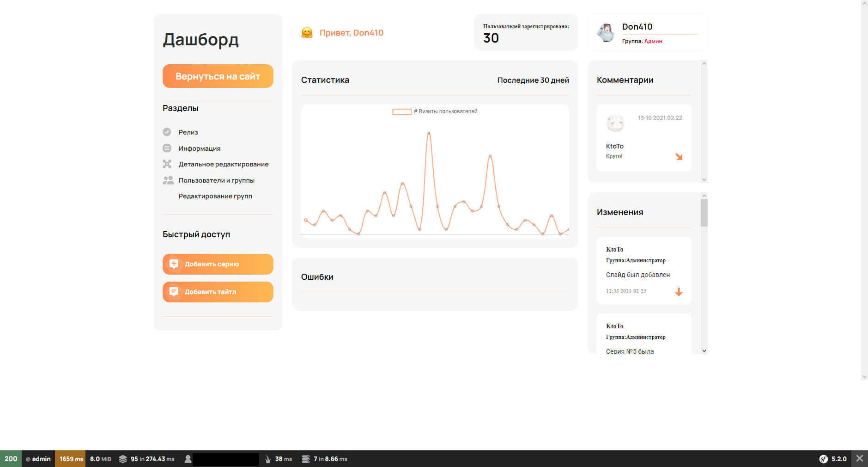This screenshot has width=868, height=467.
Task: Click the user icon in debug toolbar
Action: click(x=188, y=459)
